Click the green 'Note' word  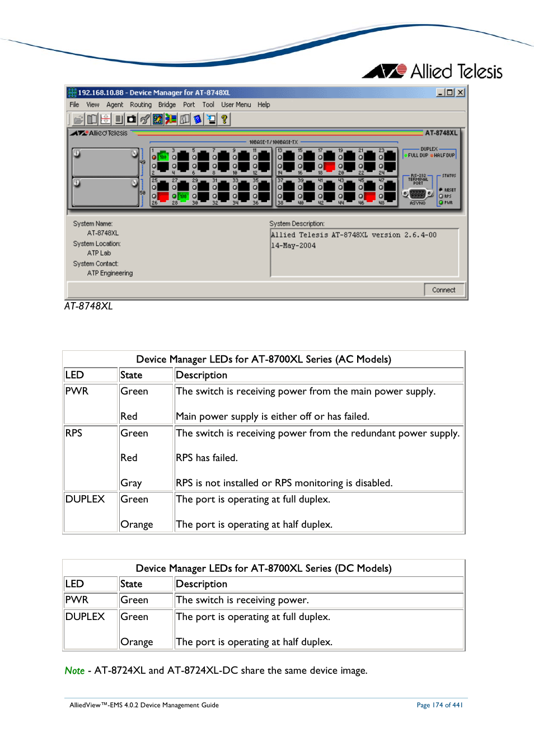point(74,670)
